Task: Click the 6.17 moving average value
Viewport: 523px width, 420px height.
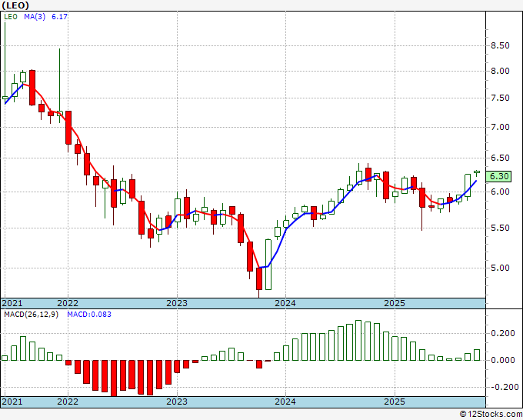Action: tap(59, 17)
